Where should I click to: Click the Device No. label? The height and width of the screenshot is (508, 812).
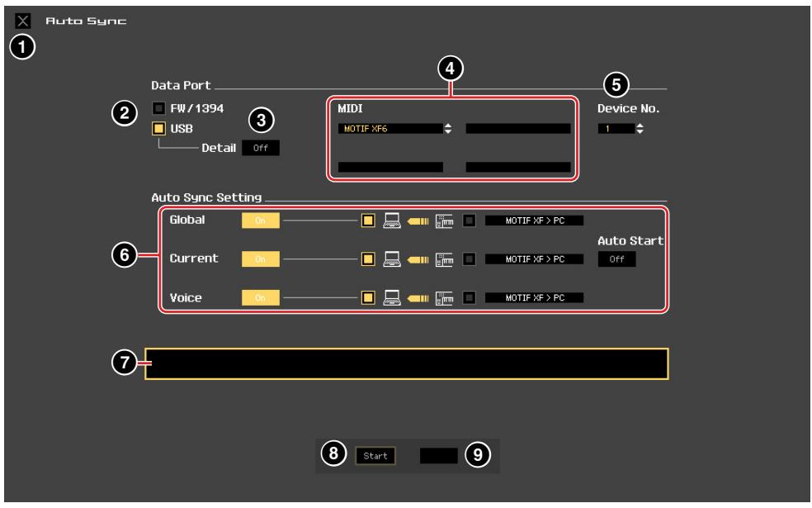coord(628,108)
